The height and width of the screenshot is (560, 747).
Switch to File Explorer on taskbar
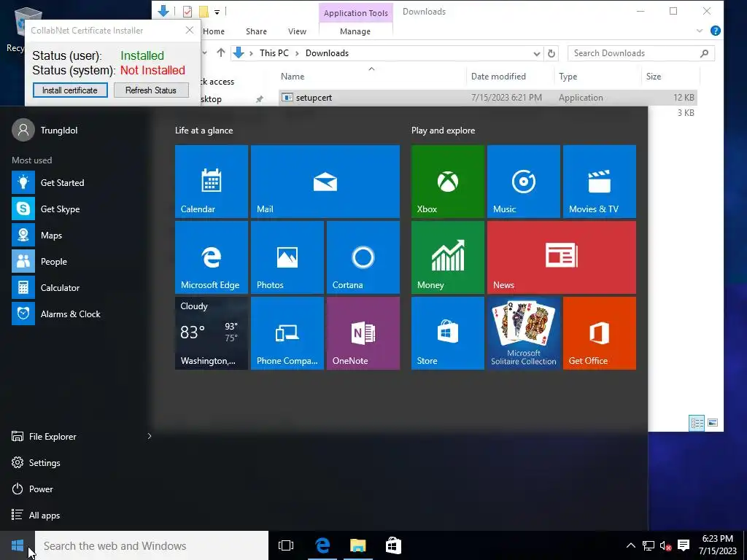pos(357,545)
